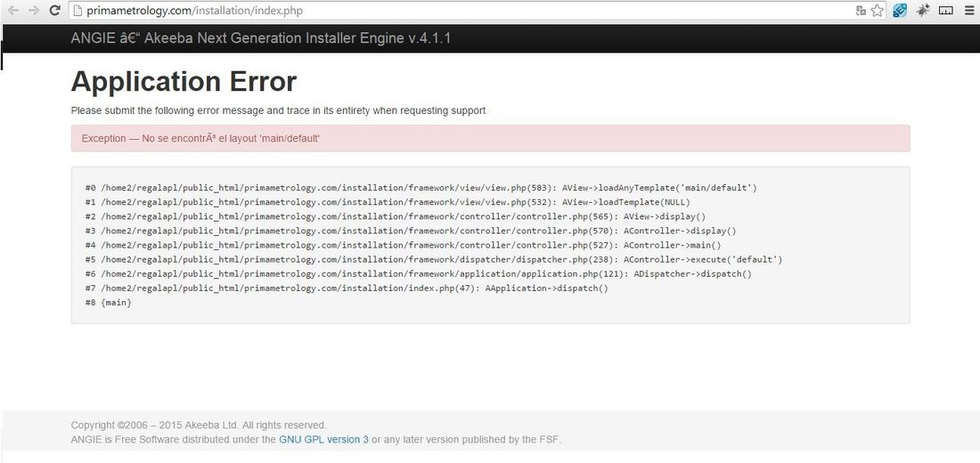Viewport: 980px width, 463px height.
Task: Click the Akeeba Ltd copyright notice
Action: pyautogui.click(x=199, y=426)
